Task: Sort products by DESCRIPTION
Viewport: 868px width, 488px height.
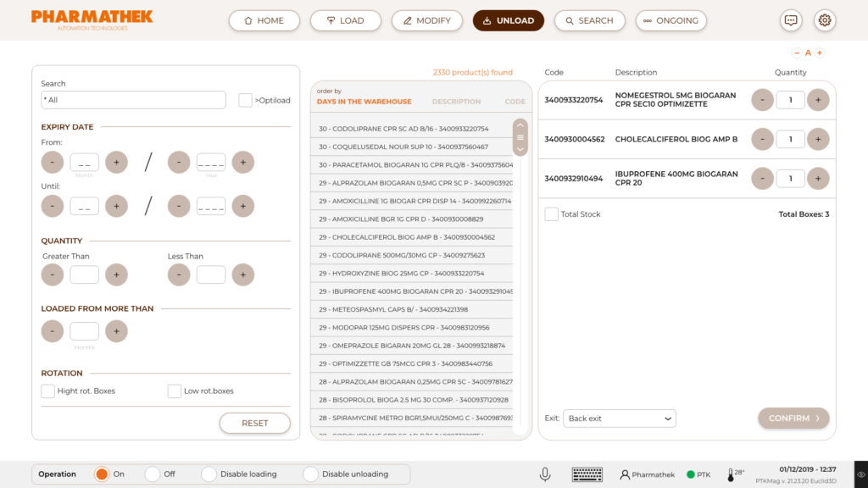Action: (x=456, y=102)
